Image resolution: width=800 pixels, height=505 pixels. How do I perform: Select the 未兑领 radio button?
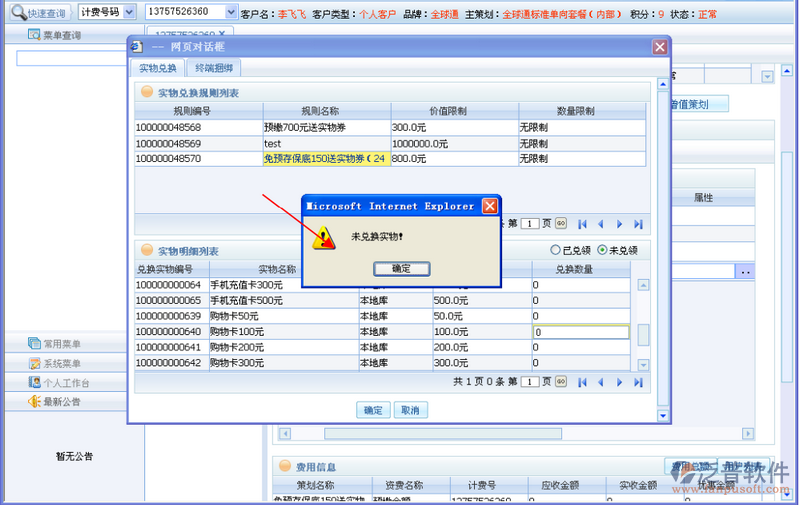click(x=602, y=250)
